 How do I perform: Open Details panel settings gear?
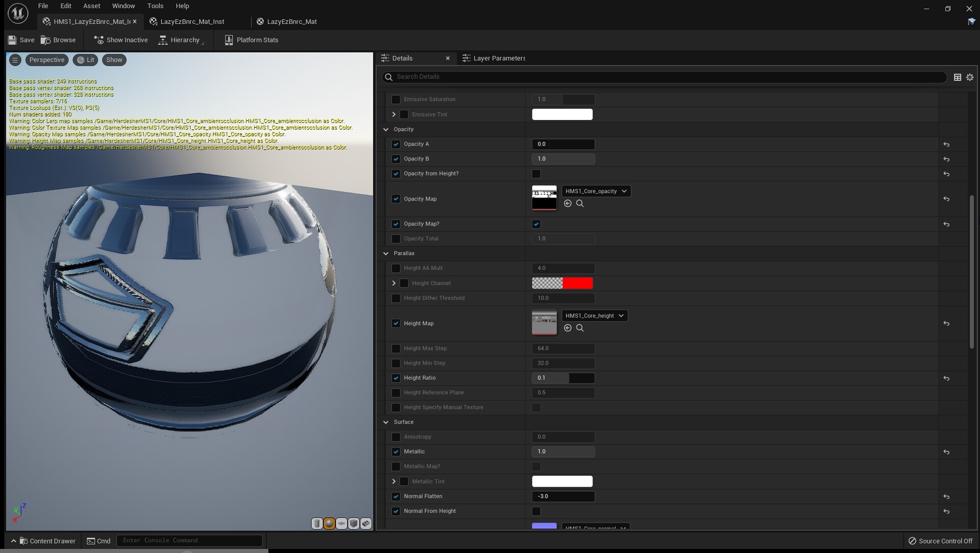(970, 77)
